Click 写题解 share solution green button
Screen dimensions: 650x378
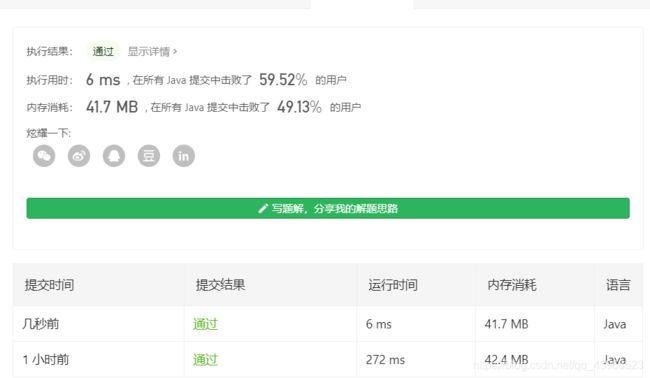[328, 208]
